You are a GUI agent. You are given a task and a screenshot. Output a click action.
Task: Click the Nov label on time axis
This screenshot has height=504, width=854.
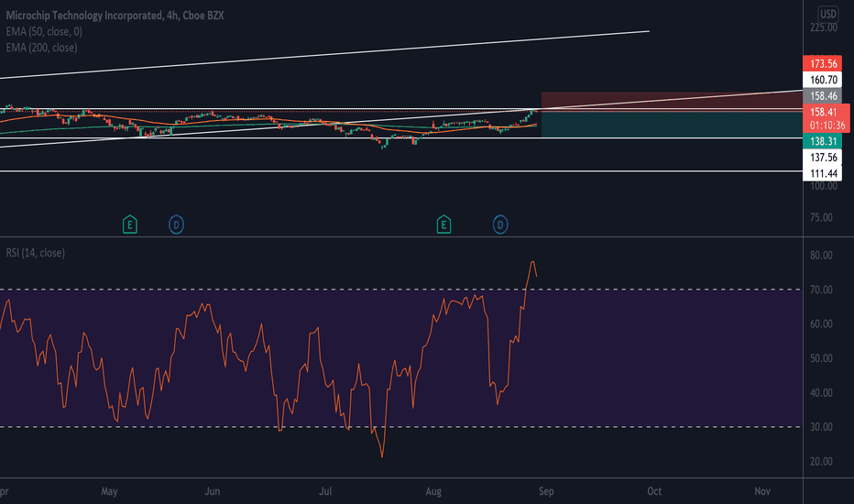click(x=762, y=491)
